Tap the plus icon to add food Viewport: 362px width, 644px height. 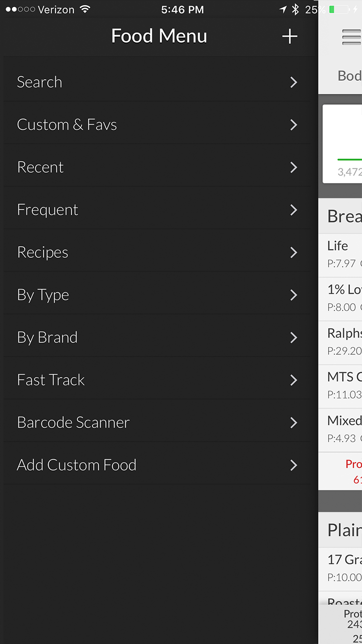coord(289,36)
